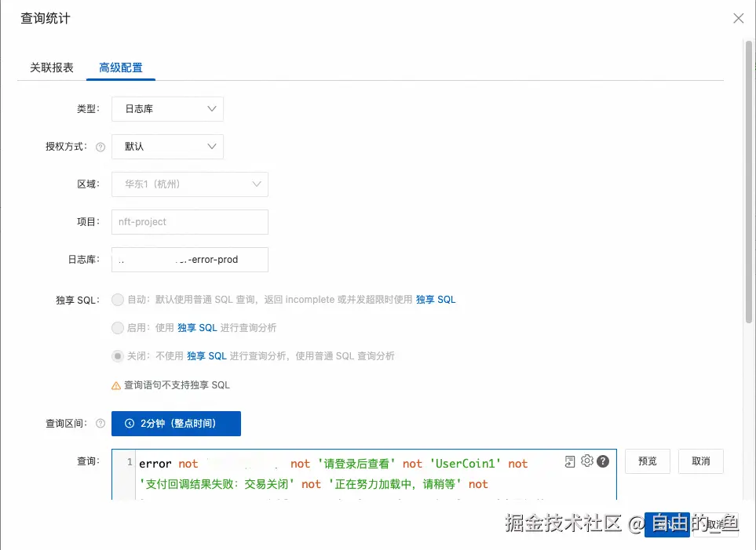Viewport: 756px width, 550px height.
Task: Switch to the 关联报表 tab
Action: tap(52, 67)
